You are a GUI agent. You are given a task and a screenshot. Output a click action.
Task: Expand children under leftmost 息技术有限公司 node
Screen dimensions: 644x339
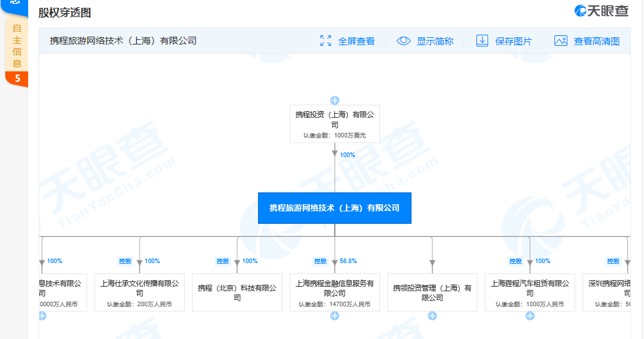43,315
